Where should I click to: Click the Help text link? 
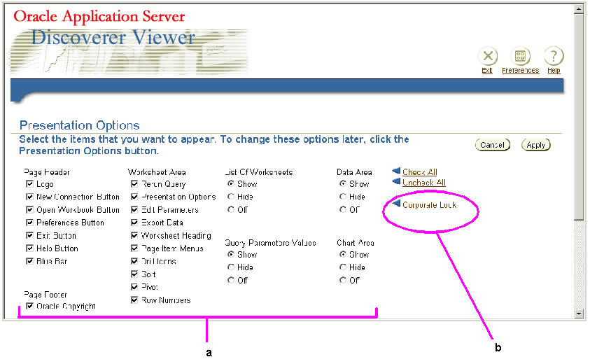pyautogui.click(x=554, y=71)
